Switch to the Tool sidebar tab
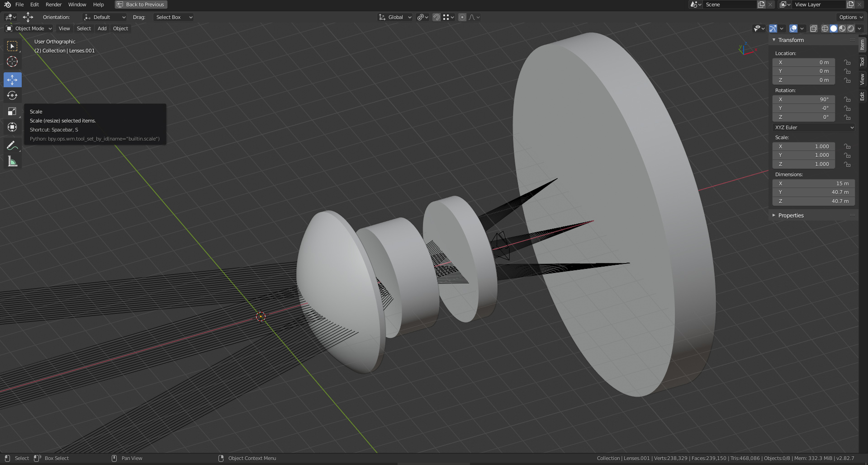This screenshot has height=465, width=868. pyautogui.click(x=863, y=62)
